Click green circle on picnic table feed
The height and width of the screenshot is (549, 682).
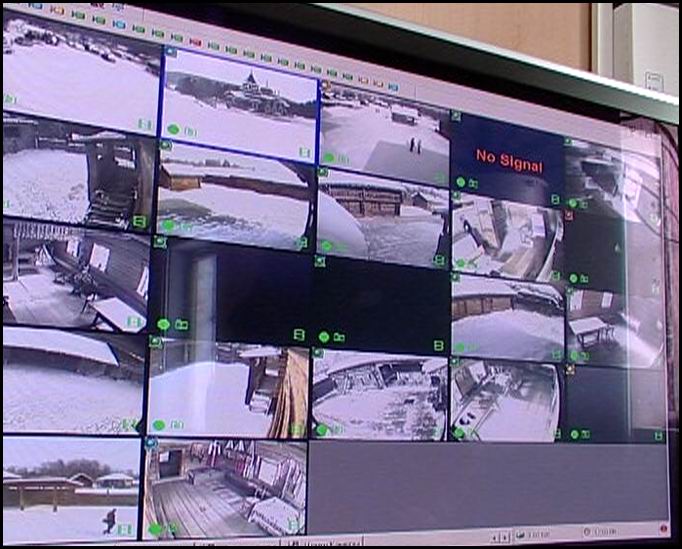click(574, 356)
